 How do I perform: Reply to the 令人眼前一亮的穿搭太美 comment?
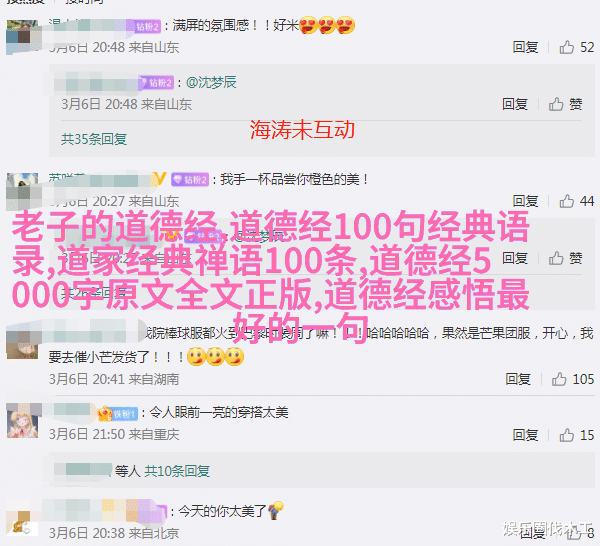pyautogui.click(x=525, y=435)
